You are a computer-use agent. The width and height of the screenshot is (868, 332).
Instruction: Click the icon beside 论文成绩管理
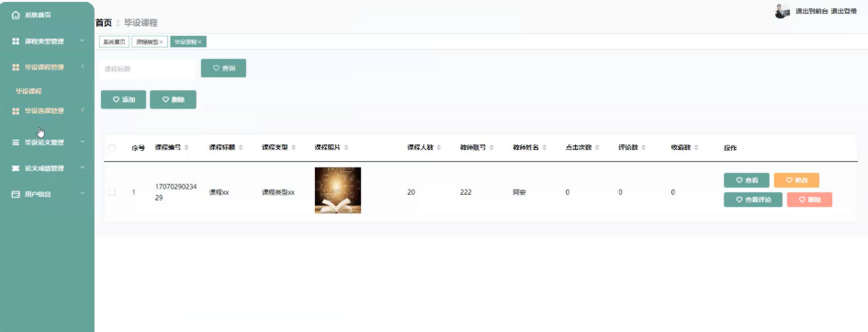[16, 168]
